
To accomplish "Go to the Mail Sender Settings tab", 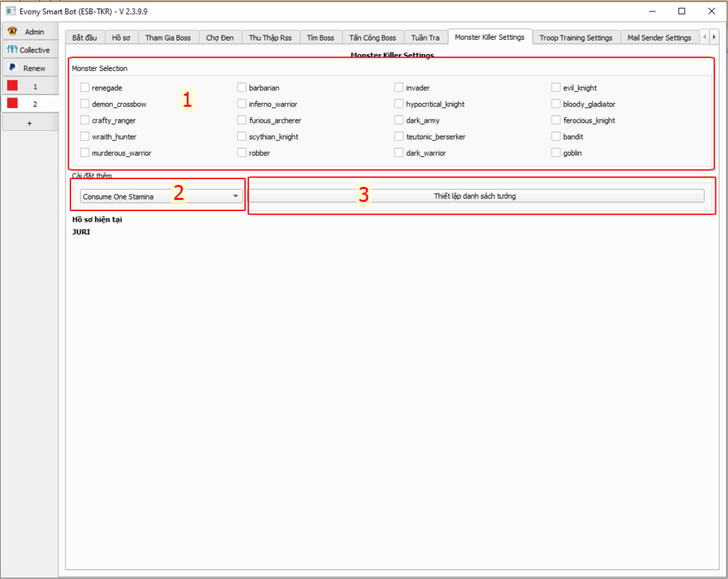I will [658, 38].
